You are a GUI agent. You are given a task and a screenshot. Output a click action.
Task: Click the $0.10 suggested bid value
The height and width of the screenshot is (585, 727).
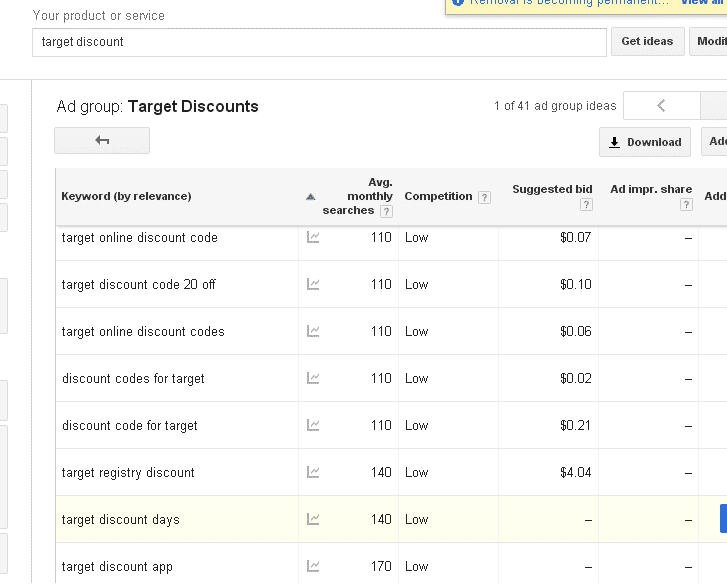pyautogui.click(x=575, y=284)
